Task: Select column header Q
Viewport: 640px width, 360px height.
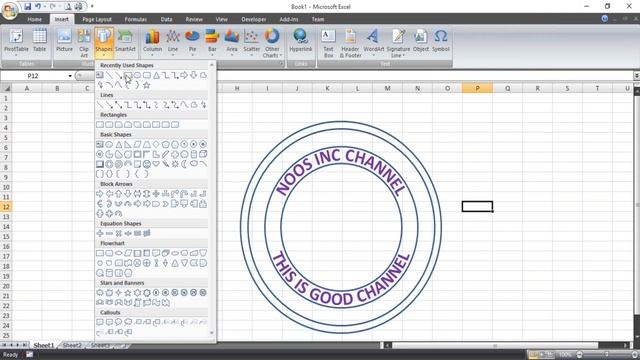Action: point(507,88)
